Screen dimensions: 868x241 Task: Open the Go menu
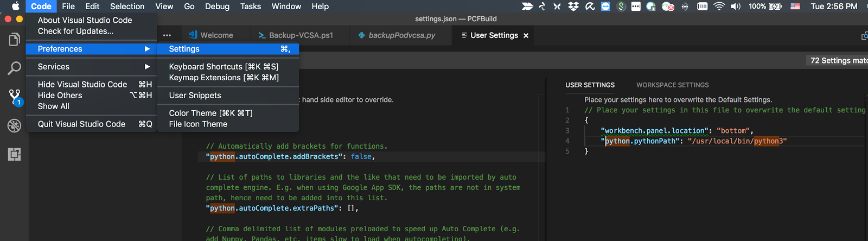[x=189, y=7]
